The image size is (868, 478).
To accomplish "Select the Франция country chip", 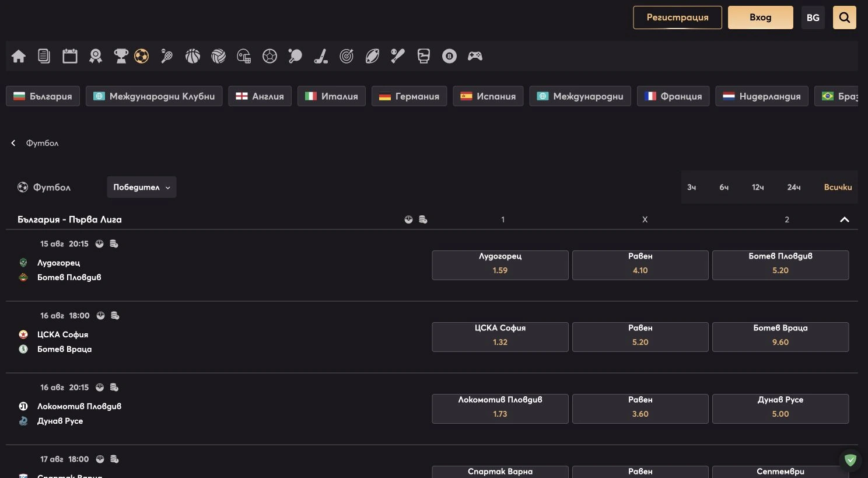I will pyautogui.click(x=673, y=96).
